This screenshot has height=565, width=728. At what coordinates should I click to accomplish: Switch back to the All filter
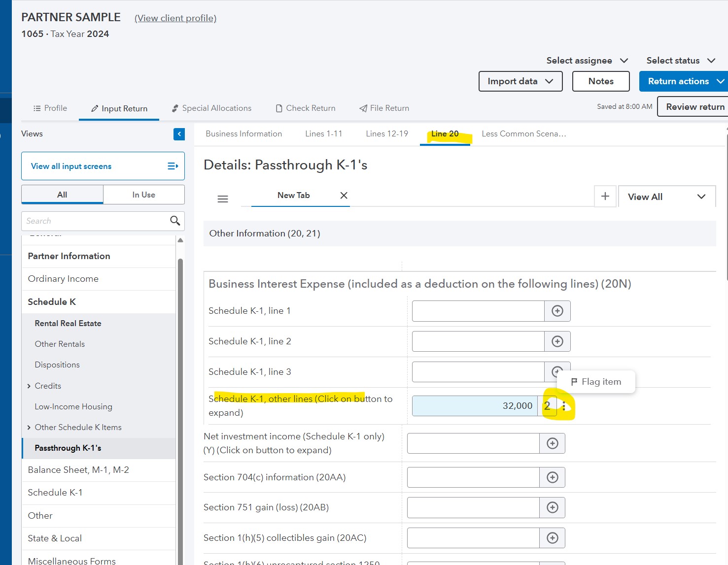click(62, 194)
